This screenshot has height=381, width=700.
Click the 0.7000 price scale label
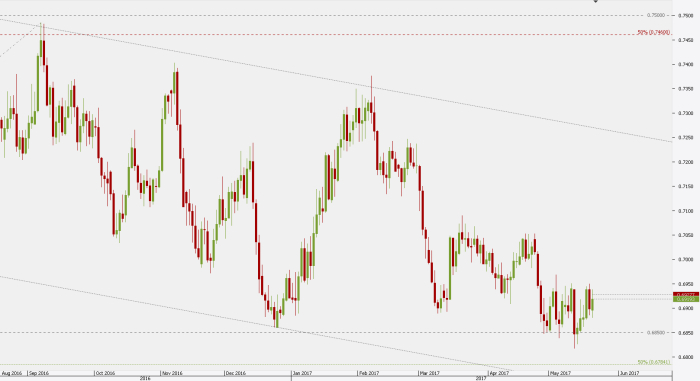[x=686, y=260]
